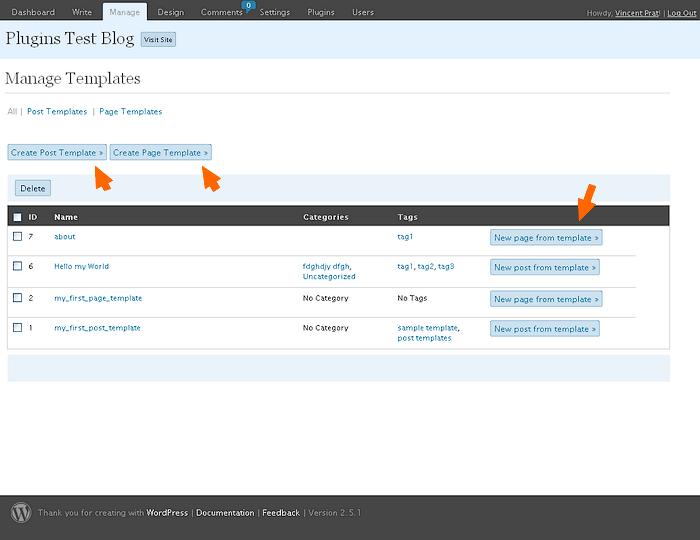This screenshot has width=700, height=540.
Task: Open the Plugins menu
Action: [321, 12]
